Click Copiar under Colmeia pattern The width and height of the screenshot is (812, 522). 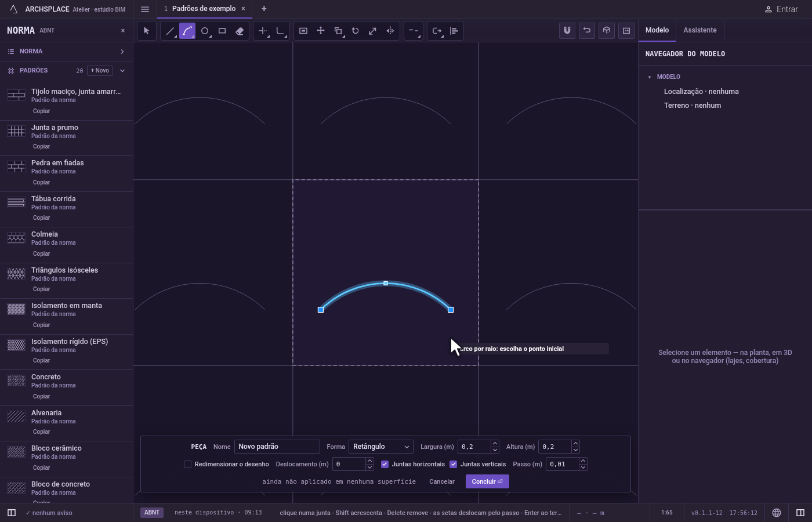click(x=41, y=253)
